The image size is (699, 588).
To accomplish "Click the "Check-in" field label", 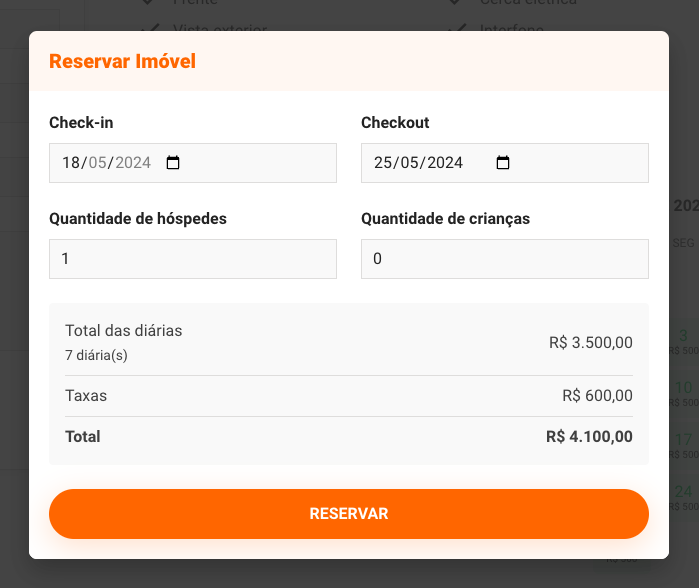I will 81,123.
